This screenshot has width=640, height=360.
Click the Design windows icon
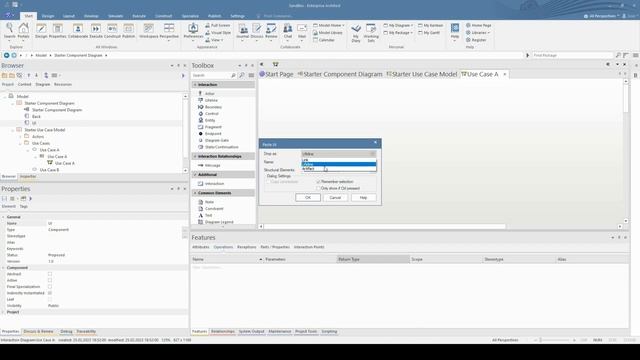pyautogui.click(x=41, y=31)
